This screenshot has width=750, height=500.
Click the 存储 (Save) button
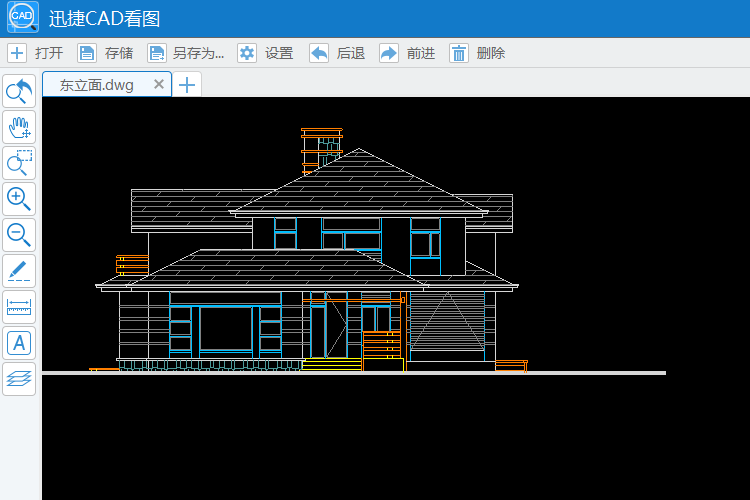pyautogui.click(x=105, y=54)
